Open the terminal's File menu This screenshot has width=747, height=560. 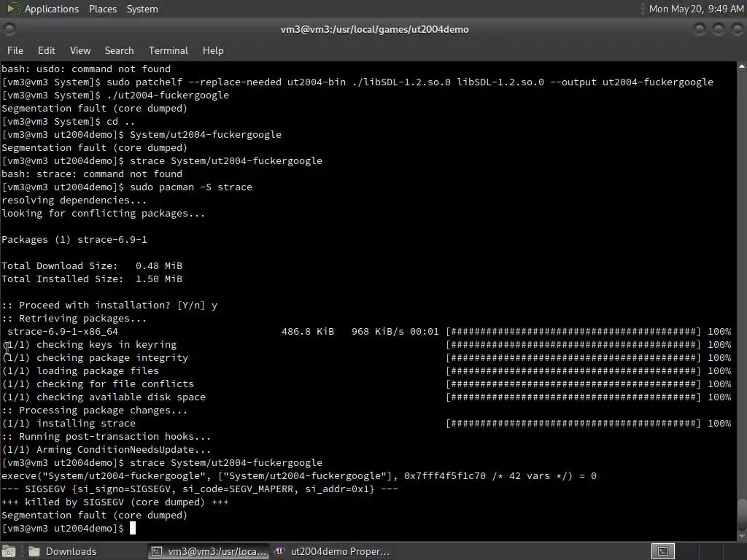pos(15,50)
